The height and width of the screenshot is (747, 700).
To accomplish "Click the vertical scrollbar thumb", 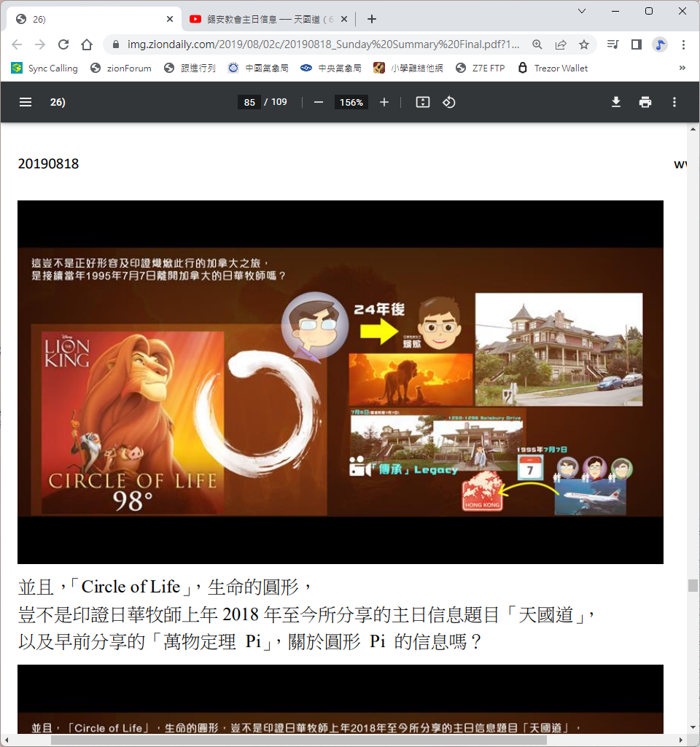I will (693, 585).
